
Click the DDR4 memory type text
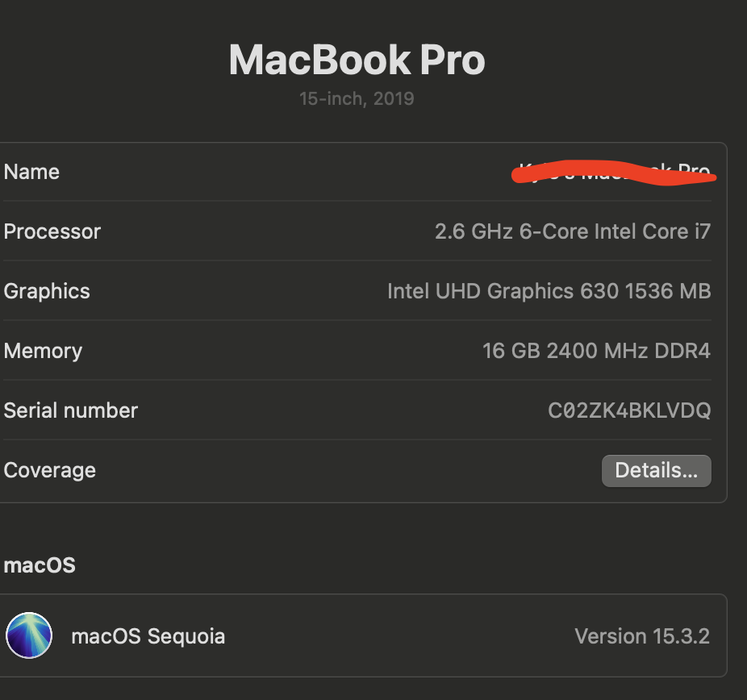tap(684, 351)
